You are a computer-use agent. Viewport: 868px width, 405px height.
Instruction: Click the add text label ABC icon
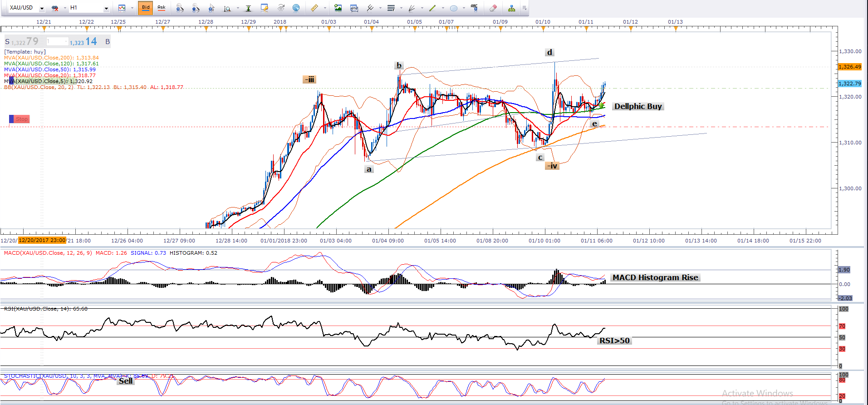[x=474, y=8]
